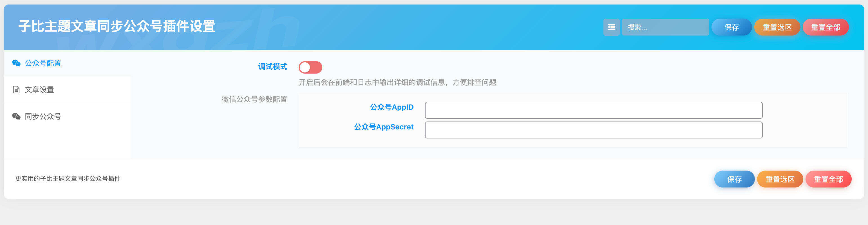Viewport: 868px width, 225px height.
Task: Click the top 重置全部 button
Action: [x=826, y=27]
